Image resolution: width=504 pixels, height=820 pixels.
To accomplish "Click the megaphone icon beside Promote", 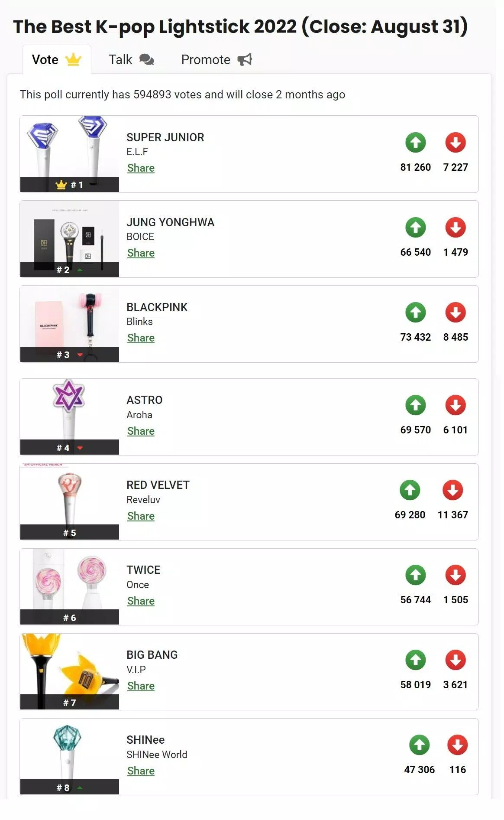I will 245,59.
